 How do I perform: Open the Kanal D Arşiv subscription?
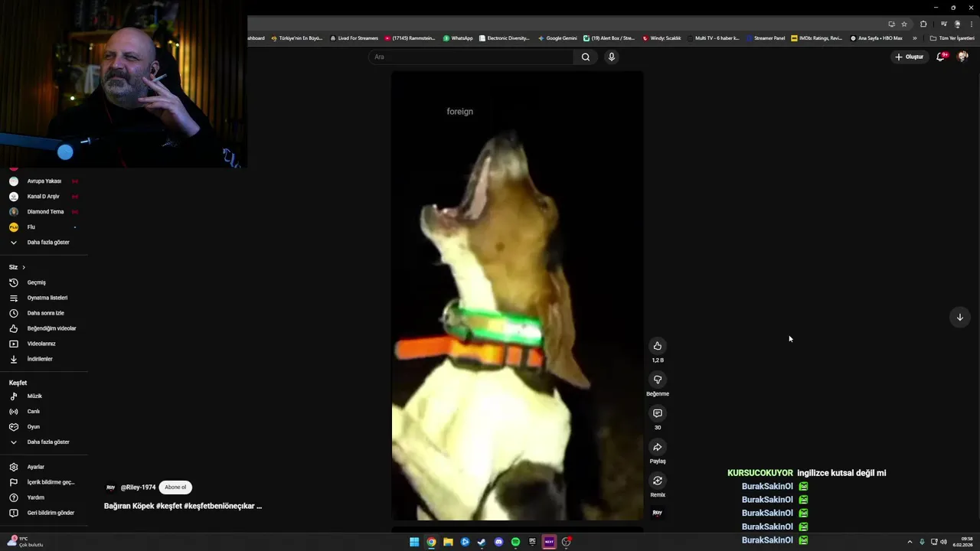click(x=44, y=197)
